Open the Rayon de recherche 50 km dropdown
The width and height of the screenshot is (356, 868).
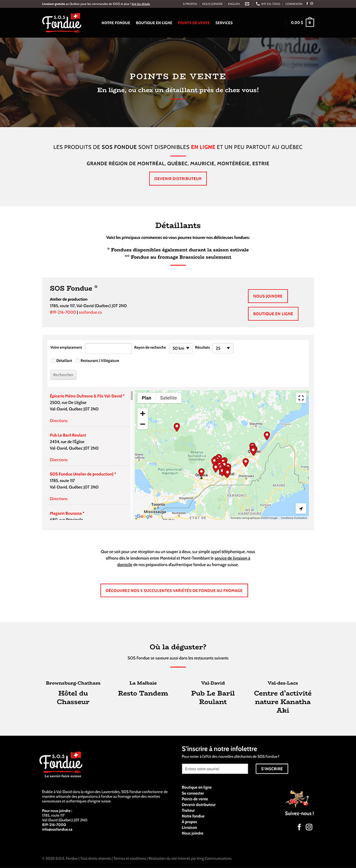(181, 348)
